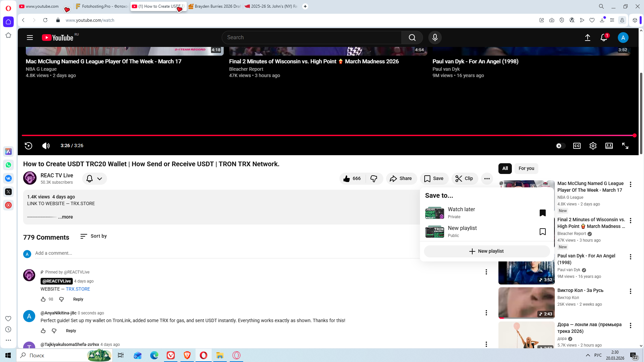Mute the video volume icon

[x=46, y=146]
